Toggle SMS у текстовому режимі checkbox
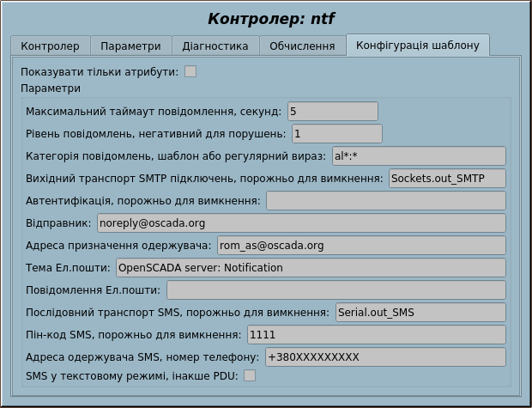532x408 pixels. point(250,375)
